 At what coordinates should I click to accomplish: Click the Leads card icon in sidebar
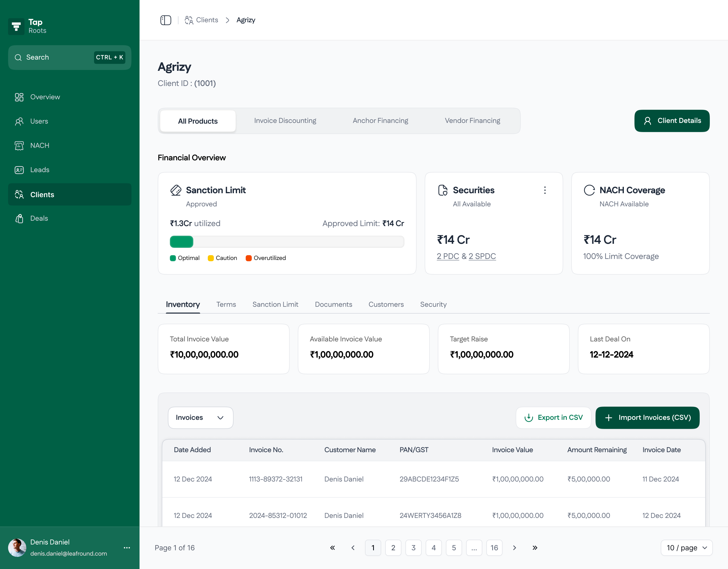[19, 170]
